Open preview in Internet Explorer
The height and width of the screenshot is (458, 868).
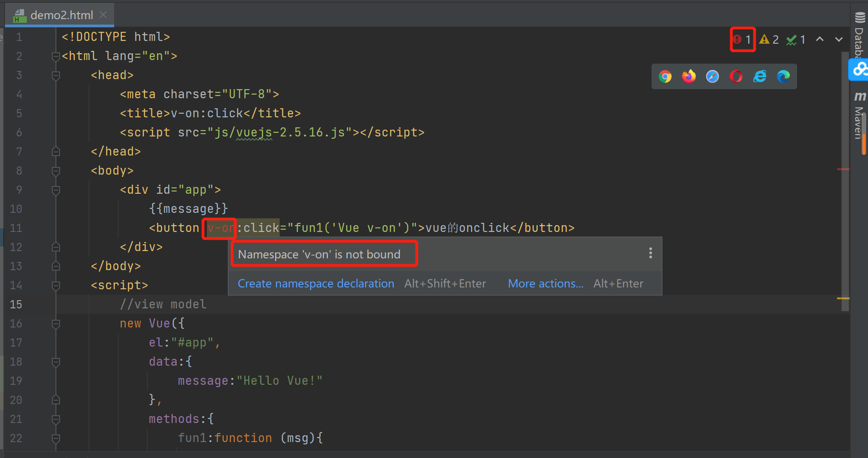point(760,76)
